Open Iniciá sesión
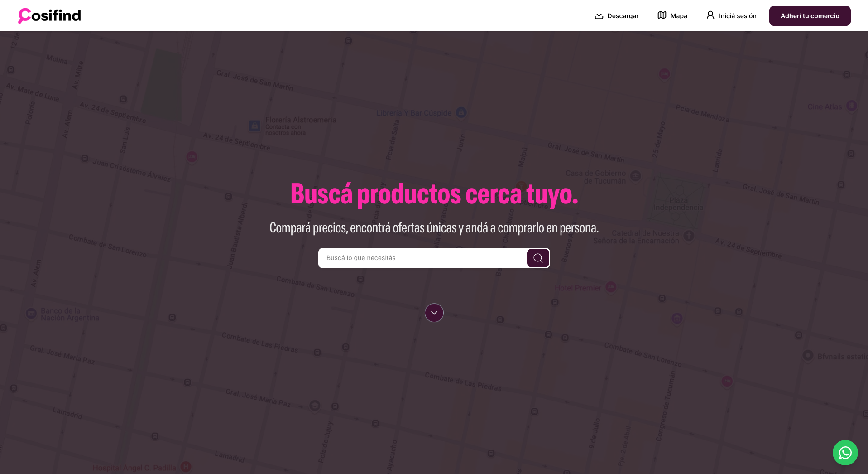 click(x=737, y=15)
